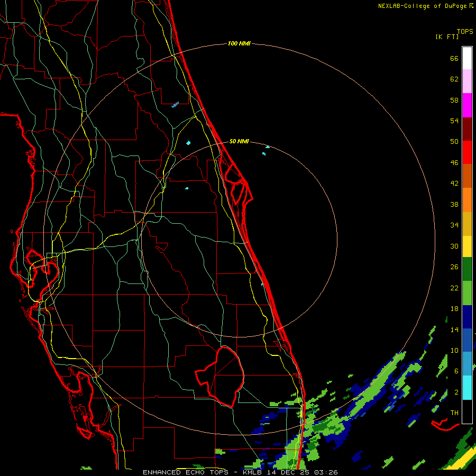The width and height of the screenshot is (476, 476).
Task: Click the legend value '26'
Action: click(454, 268)
